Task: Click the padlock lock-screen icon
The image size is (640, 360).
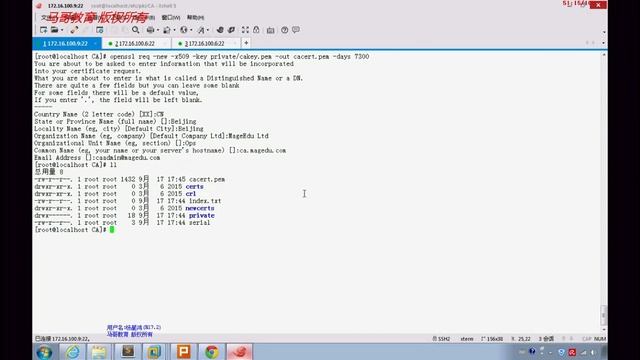Action: click(x=256, y=30)
